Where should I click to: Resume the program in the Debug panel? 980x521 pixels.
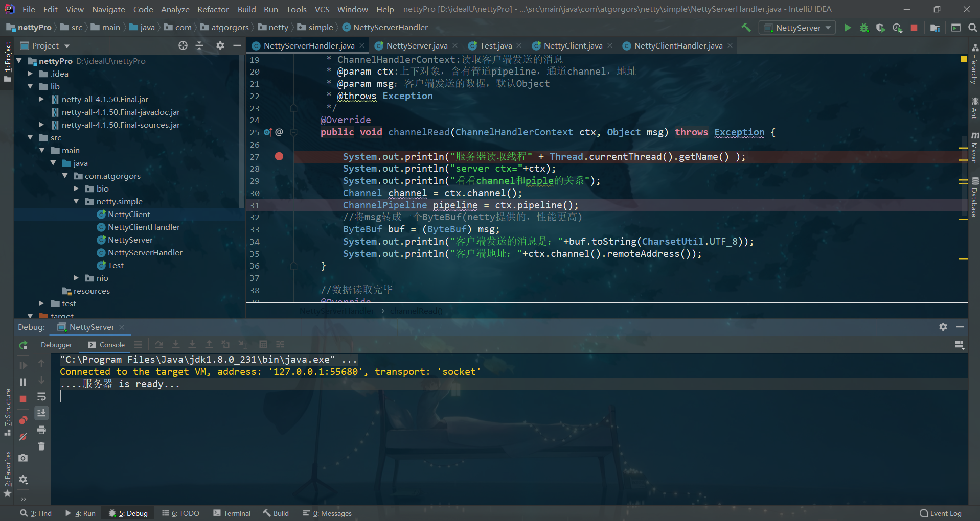(x=23, y=365)
